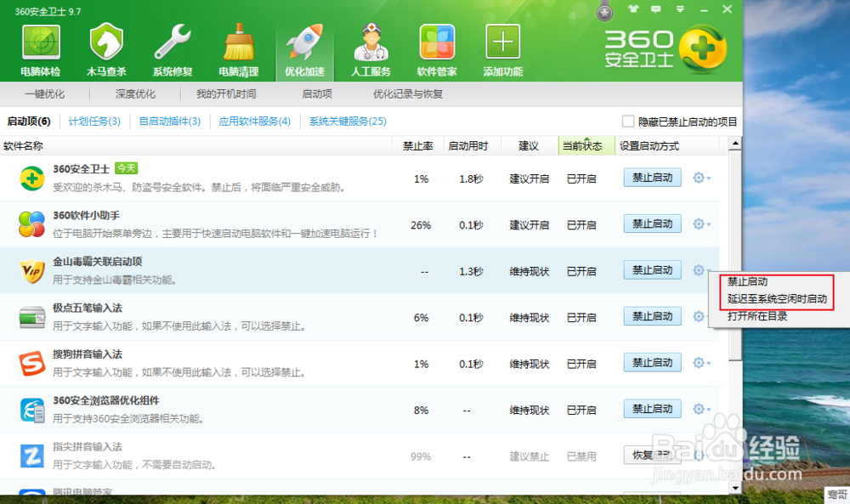Open 自启动插件(3) link
The width and height of the screenshot is (850, 504).
coord(170,122)
